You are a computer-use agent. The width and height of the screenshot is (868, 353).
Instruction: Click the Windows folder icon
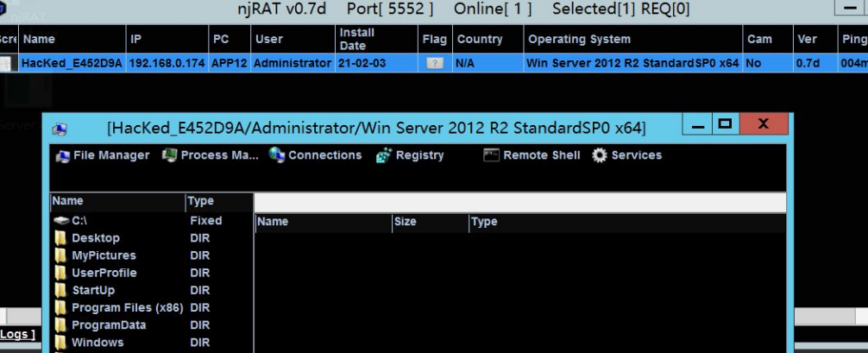coord(60,343)
